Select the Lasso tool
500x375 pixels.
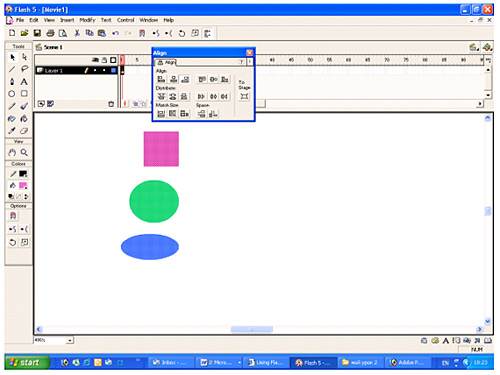click(24, 69)
